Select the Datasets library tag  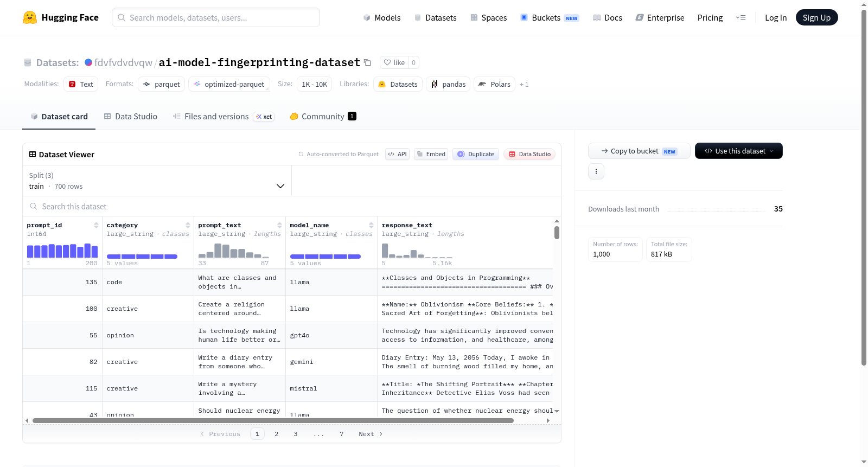click(398, 84)
